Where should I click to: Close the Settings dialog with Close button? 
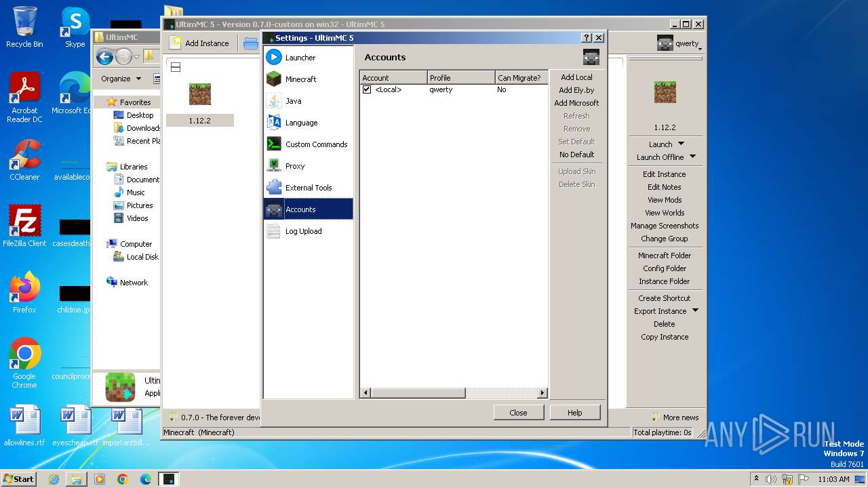pos(518,412)
